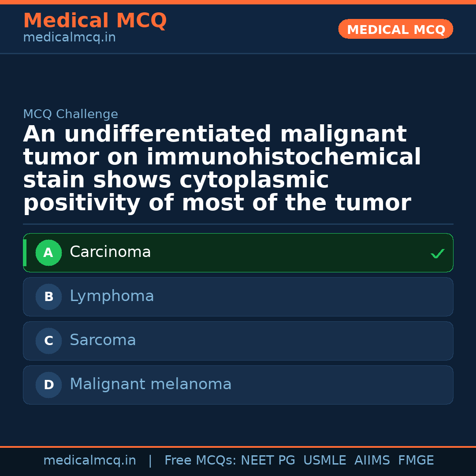The image size is (476, 476).
Task: Select the Carcinoma answer text
Action: tap(110, 252)
